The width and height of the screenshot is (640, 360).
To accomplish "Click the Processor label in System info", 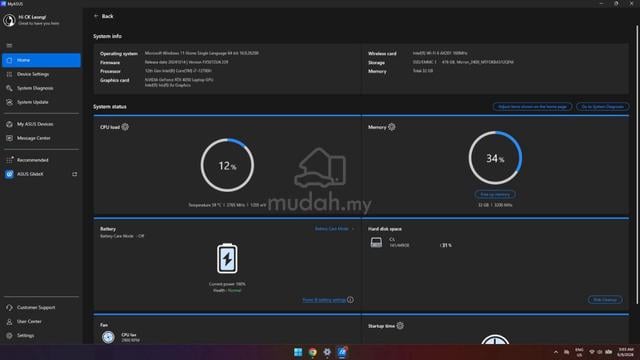I will coord(110,71).
